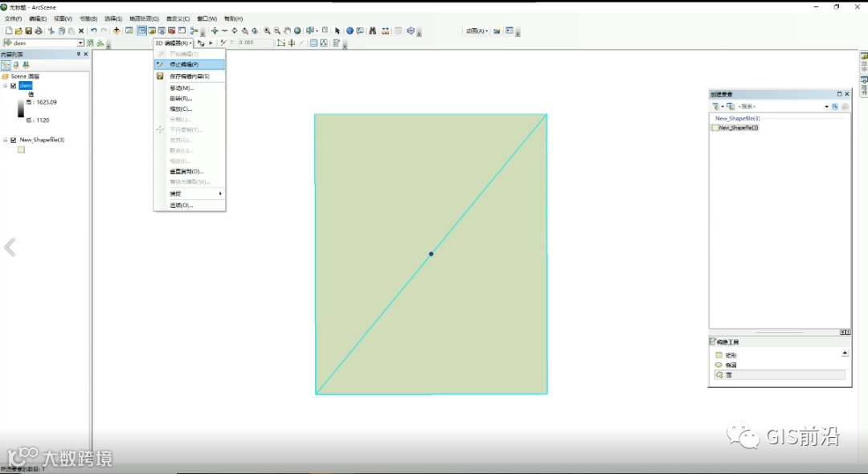This screenshot has width=868, height=474.
Task: Uncheck the New_Shapefile(3) layer checkbox
Action: 14,140
